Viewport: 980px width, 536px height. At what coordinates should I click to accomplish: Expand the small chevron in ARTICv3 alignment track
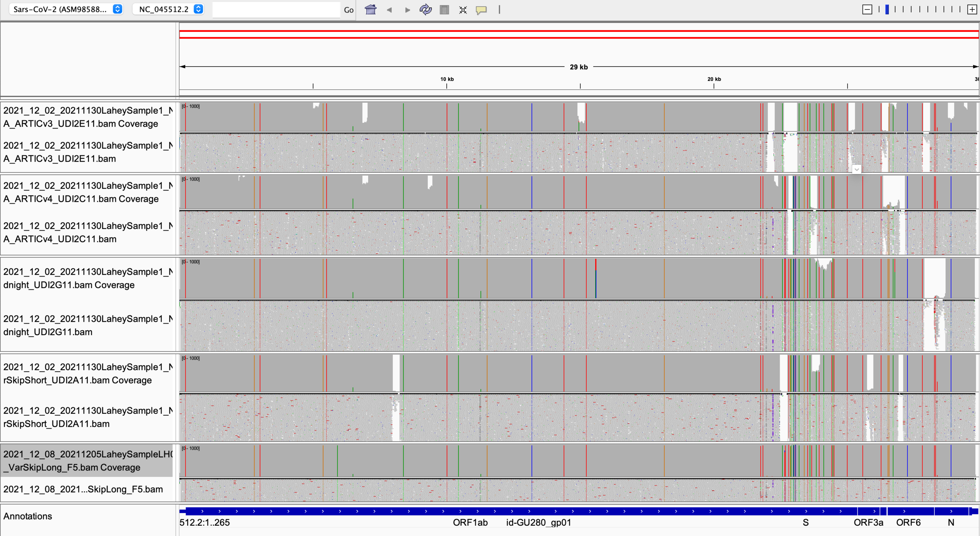click(857, 170)
